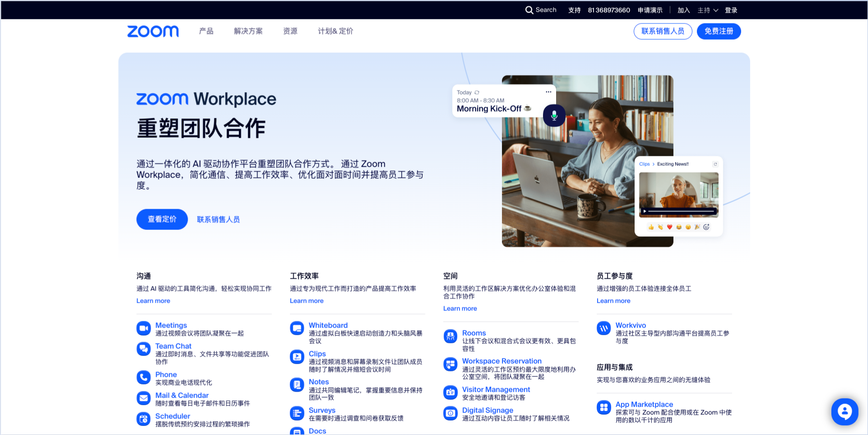
Task: Click Learn more under 工作效率
Action: point(307,301)
